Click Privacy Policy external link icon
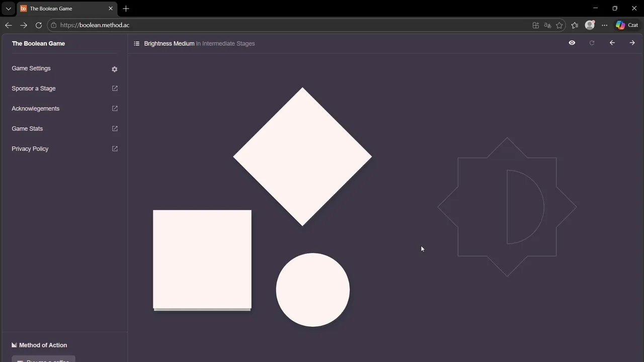 pyautogui.click(x=115, y=149)
